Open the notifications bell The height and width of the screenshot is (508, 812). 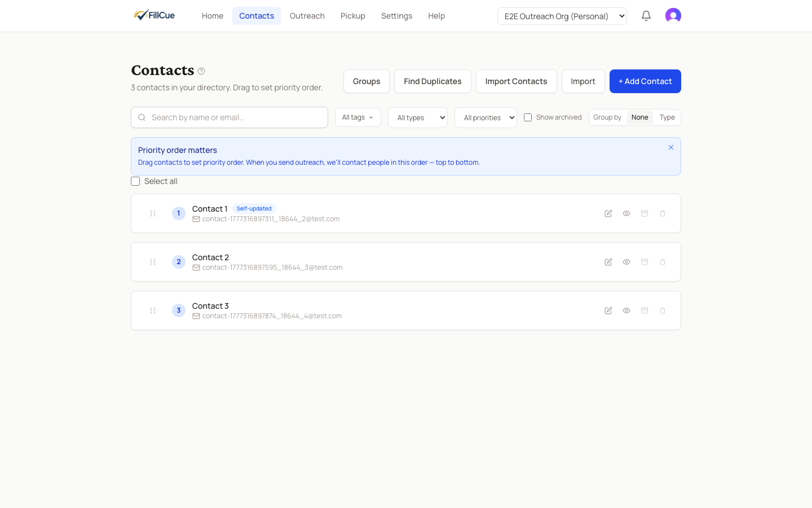[x=646, y=16]
